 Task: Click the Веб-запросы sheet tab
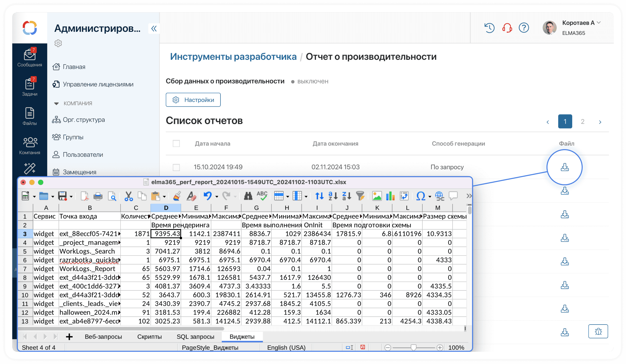coord(103,336)
